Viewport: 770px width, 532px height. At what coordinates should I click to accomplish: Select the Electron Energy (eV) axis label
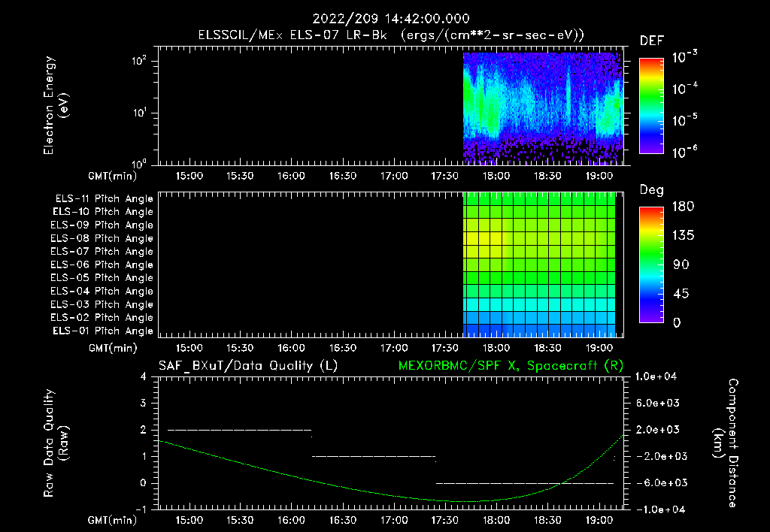(56, 105)
